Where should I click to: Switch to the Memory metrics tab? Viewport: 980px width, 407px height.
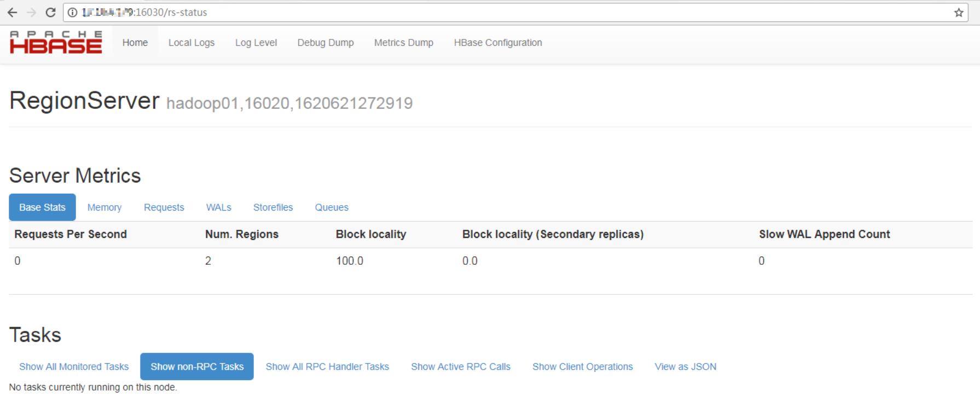(105, 207)
